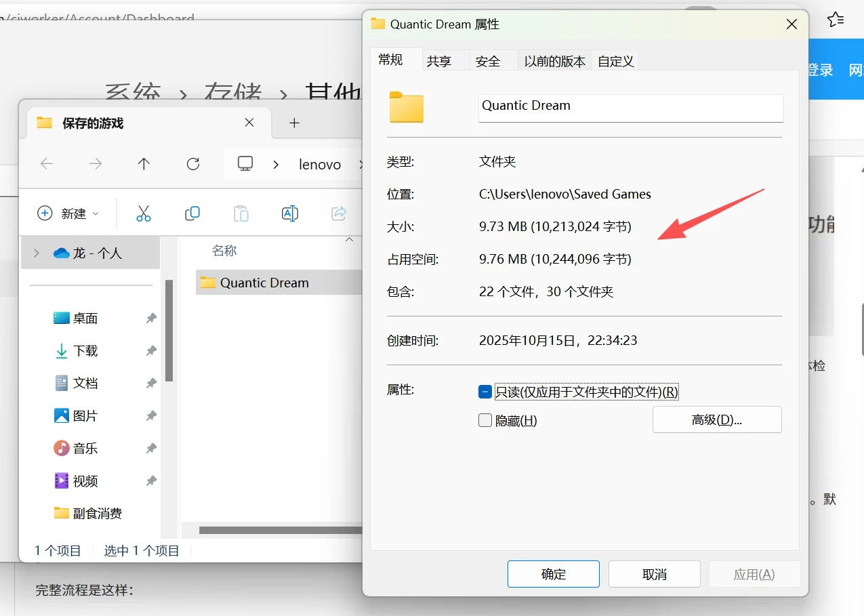Refresh the Explorer folder view
Screen dimensions: 864x616
pyautogui.click(x=193, y=164)
